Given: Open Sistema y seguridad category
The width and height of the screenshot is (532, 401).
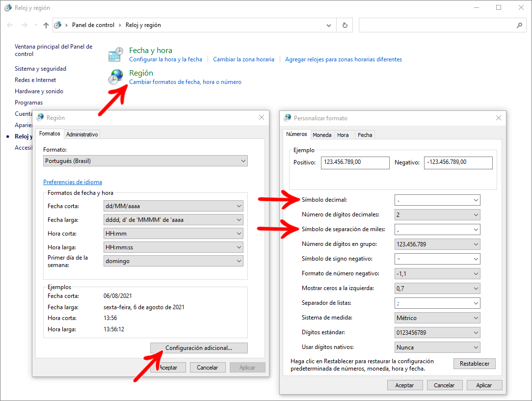Looking at the screenshot, I should (40, 69).
